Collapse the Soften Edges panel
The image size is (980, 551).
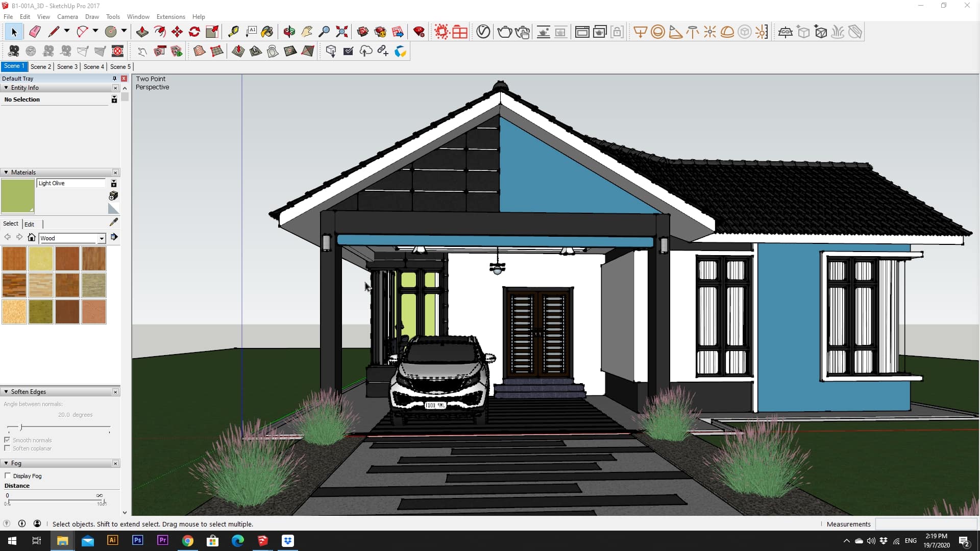(x=6, y=392)
